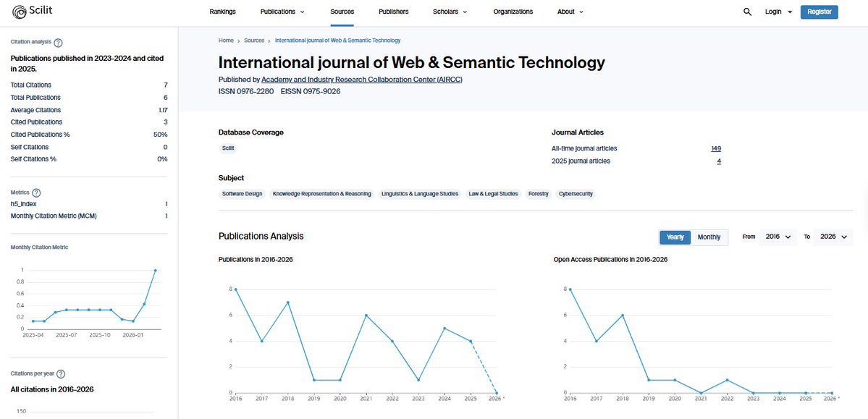Click Monthly Citation Metric (MCM) label
The width and height of the screenshot is (868, 419).
tap(54, 216)
